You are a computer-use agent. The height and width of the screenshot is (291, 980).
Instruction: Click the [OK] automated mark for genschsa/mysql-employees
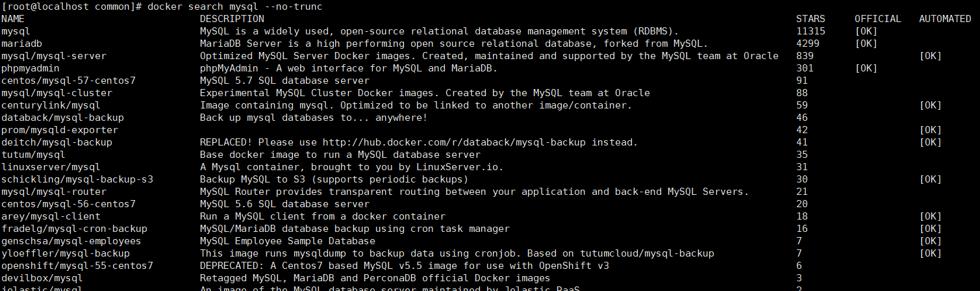pos(931,241)
